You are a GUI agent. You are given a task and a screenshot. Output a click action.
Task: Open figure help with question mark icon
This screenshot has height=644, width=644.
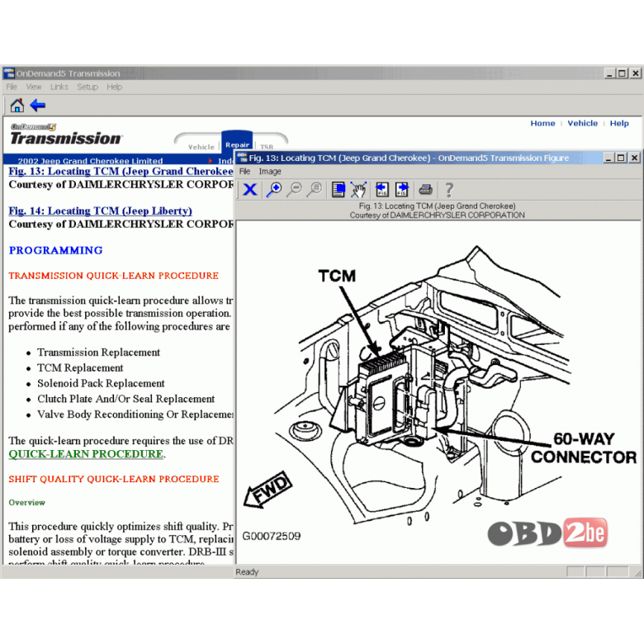tap(449, 190)
